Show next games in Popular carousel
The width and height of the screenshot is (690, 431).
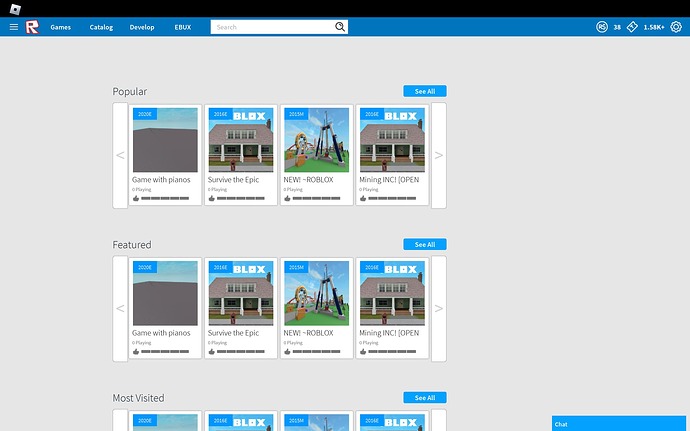click(439, 155)
